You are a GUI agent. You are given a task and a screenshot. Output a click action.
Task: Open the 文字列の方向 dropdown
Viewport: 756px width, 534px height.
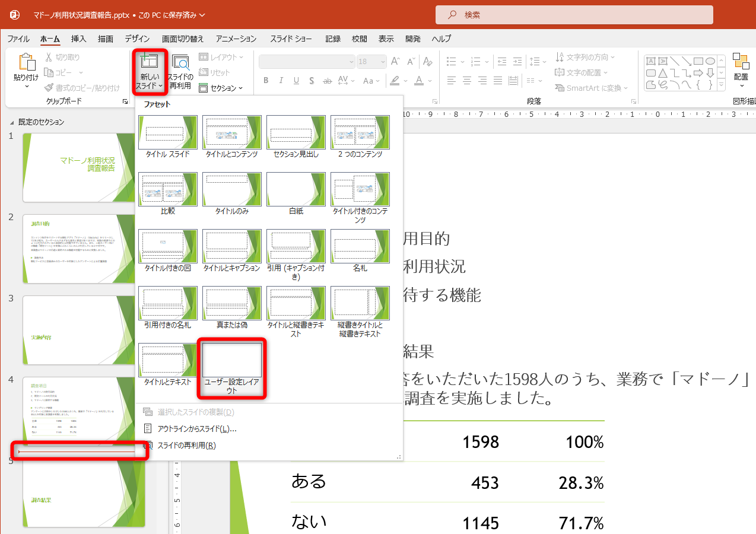click(585, 56)
